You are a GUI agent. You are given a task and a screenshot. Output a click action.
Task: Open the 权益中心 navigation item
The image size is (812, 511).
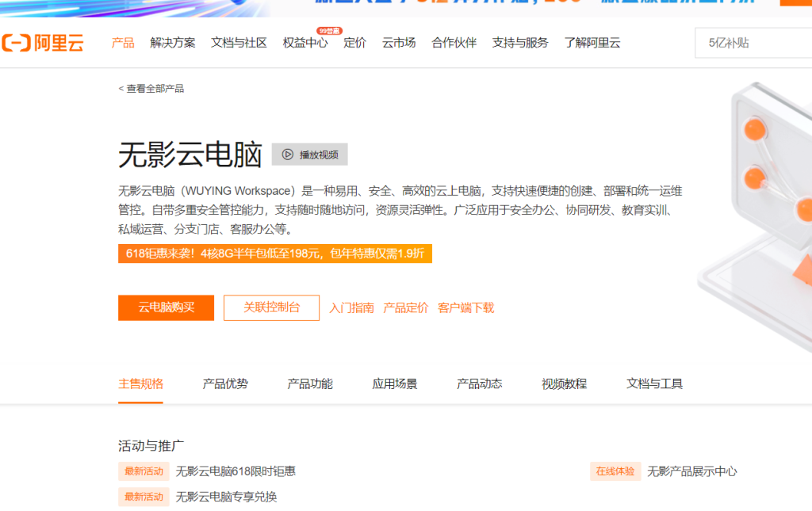(x=305, y=43)
